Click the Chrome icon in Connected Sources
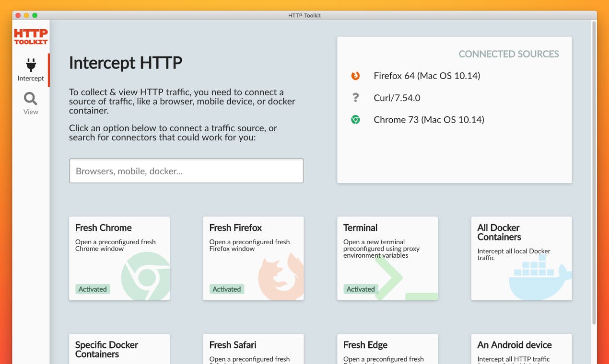The width and height of the screenshot is (609, 364). pos(355,120)
